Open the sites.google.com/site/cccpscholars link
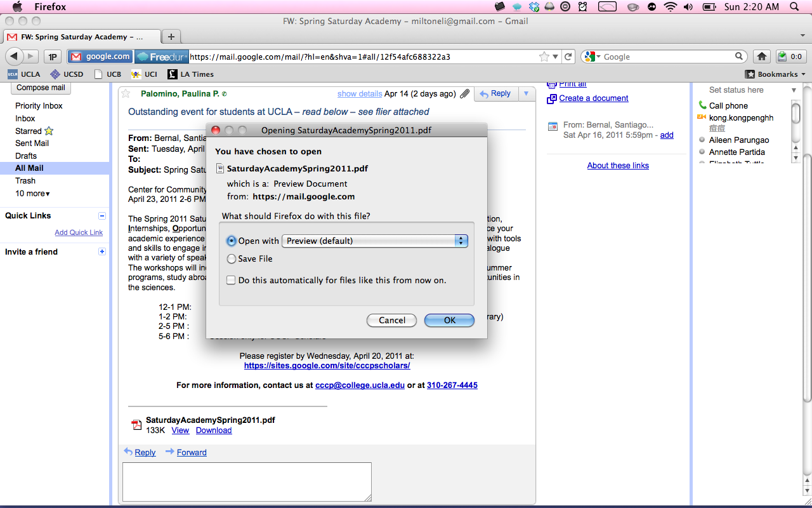Image resolution: width=812 pixels, height=508 pixels. (x=327, y=366)
